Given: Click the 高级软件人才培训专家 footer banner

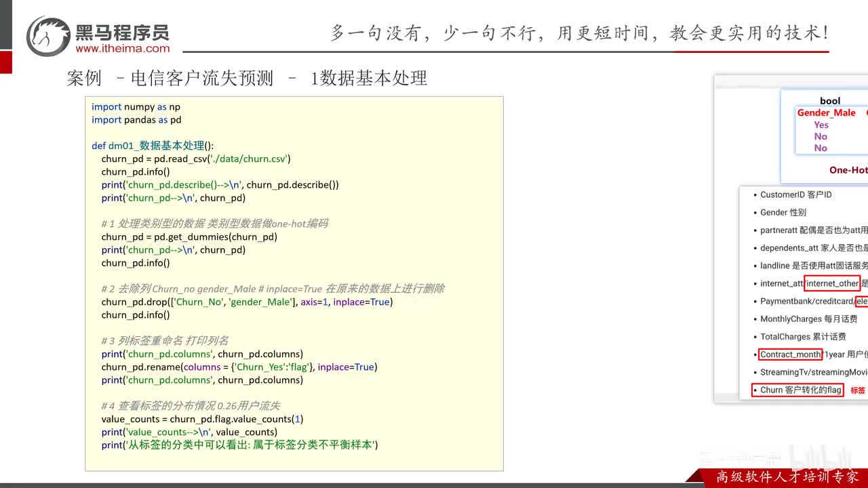Looking at the screenshot, I should (787, 477).
